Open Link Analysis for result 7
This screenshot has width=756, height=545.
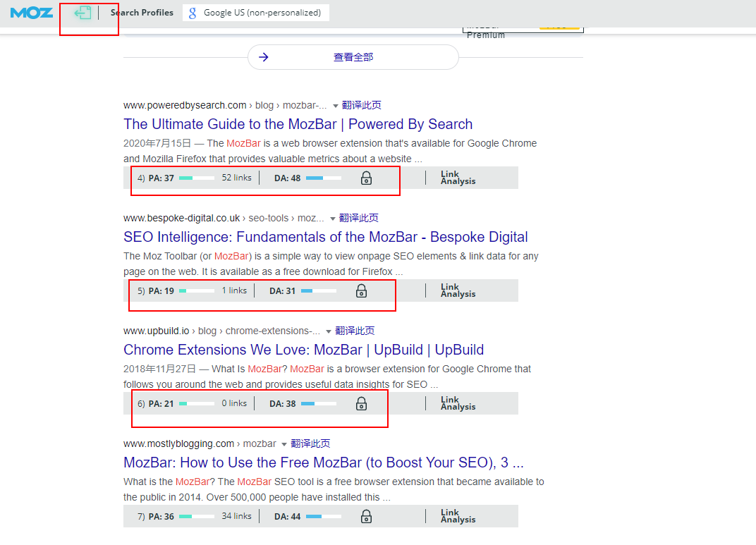pyautogui.click(x=458, y=516)
